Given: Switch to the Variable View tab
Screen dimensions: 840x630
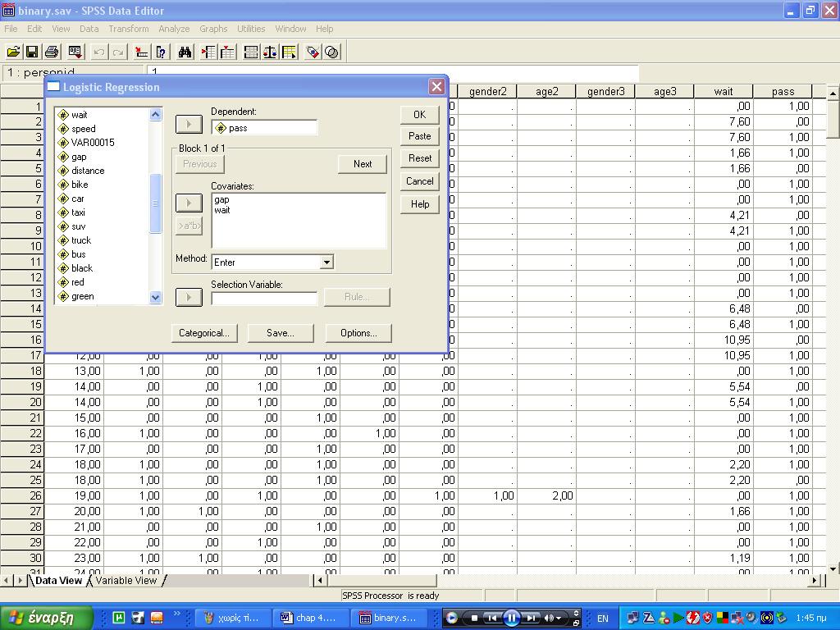Looking at the screenshot, I should point(126,581).
